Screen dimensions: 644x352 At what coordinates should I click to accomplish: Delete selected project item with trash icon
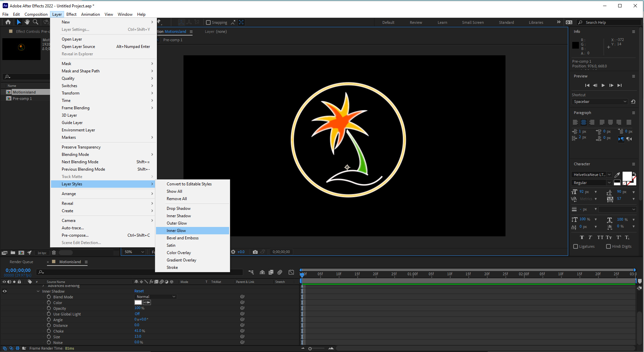54,253
